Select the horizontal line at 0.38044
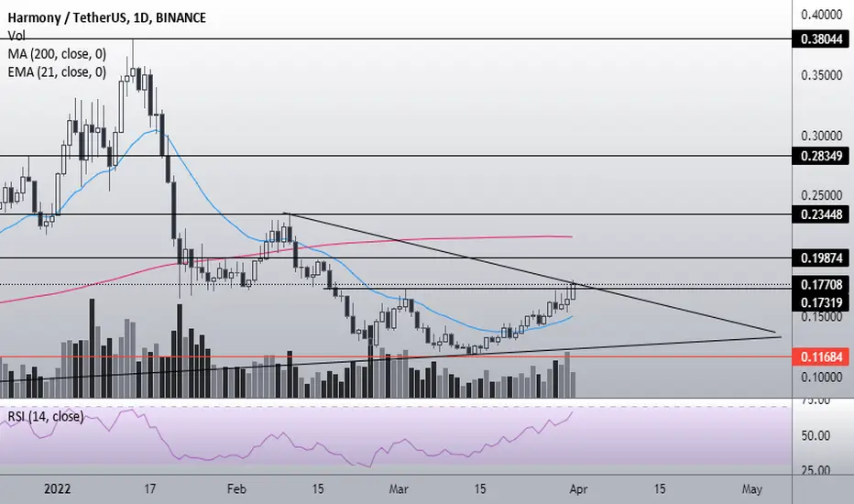Viewport: 854px width, 504px height. [x=396, y=39]
